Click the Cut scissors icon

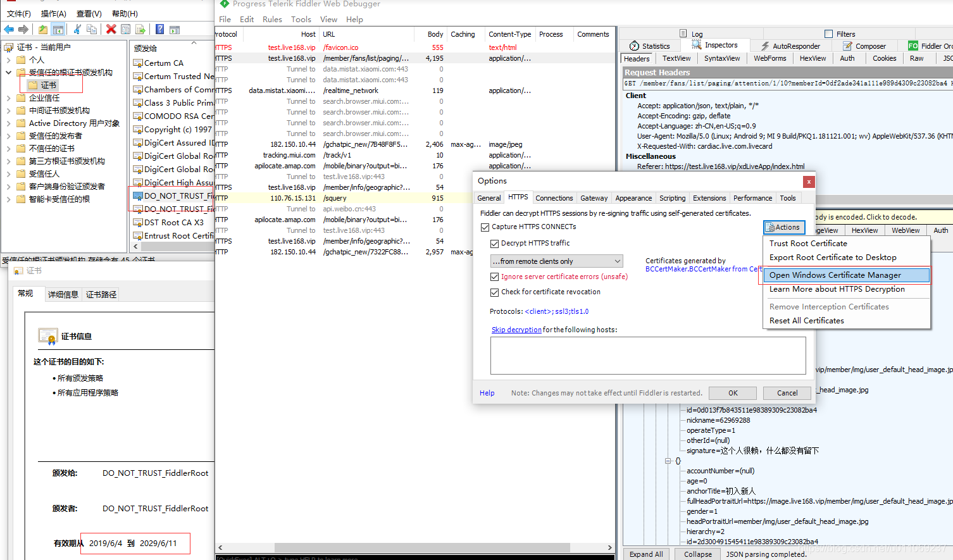pos(77,29)
